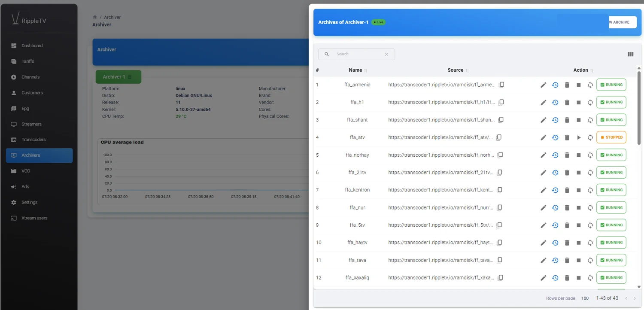Copy the ffa_armenia source URL

point(501,85)
